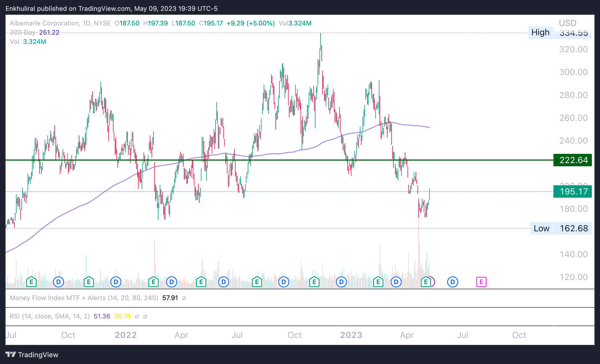Image resolution: width=600 pixels, height=364 pixels.
Task: Click the last green E marker by May 2023
Action: click(x=426, y=282)
